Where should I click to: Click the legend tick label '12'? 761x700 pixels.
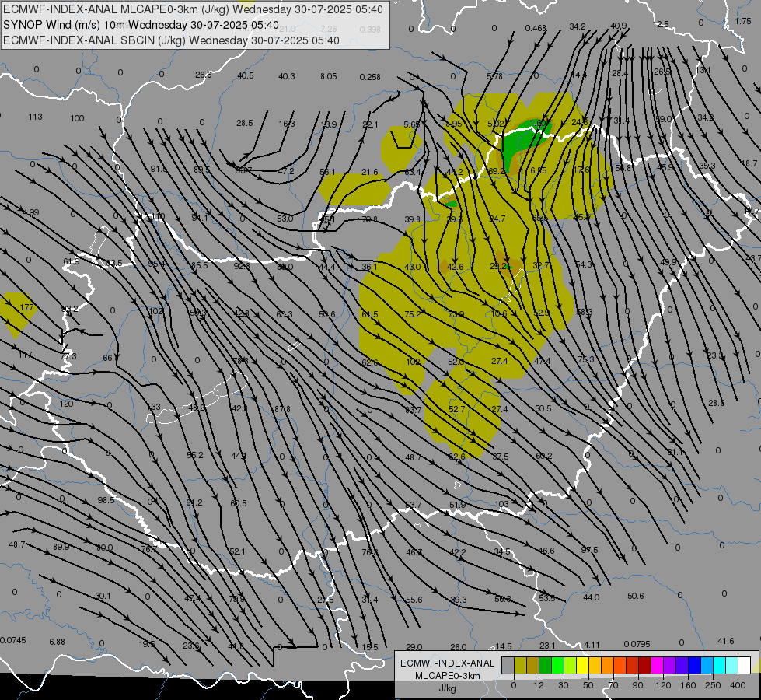(x=539, y=685)
